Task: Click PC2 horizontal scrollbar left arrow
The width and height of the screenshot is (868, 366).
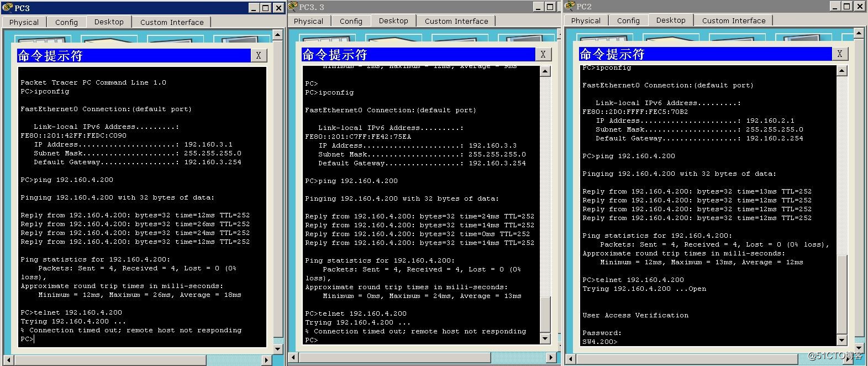Action: [571, 359]
